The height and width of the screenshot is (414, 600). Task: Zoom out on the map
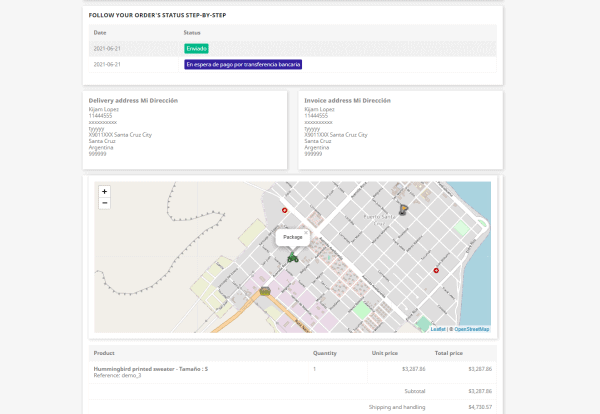click(x=105, y=203)
